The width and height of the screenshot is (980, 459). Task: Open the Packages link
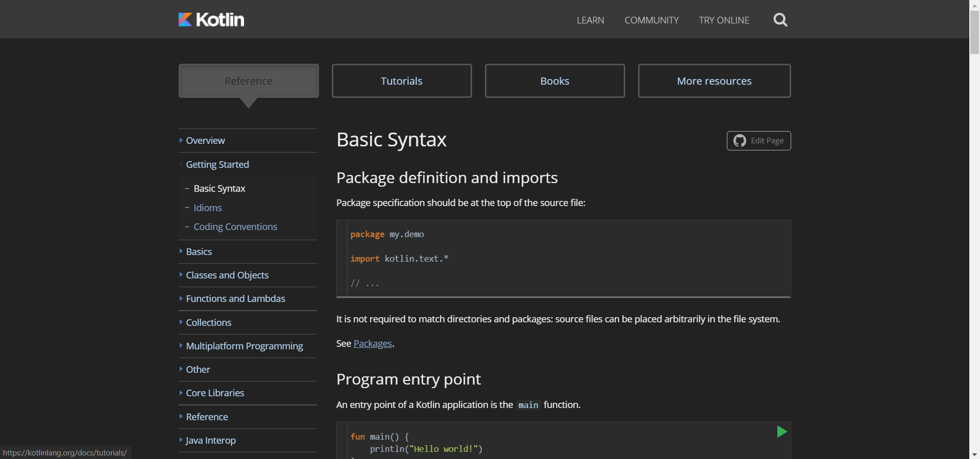pyautogui.click(x=372, y=343)
